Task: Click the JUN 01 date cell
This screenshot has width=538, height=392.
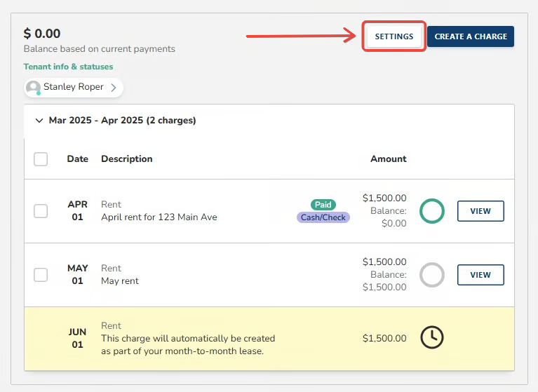Action: 77,338
